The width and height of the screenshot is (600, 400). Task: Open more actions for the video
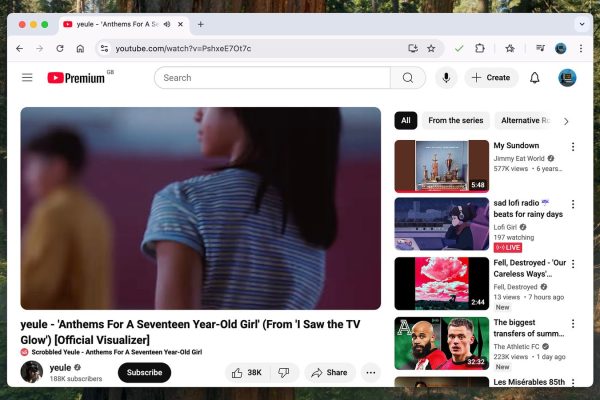[x=371, y=372]
